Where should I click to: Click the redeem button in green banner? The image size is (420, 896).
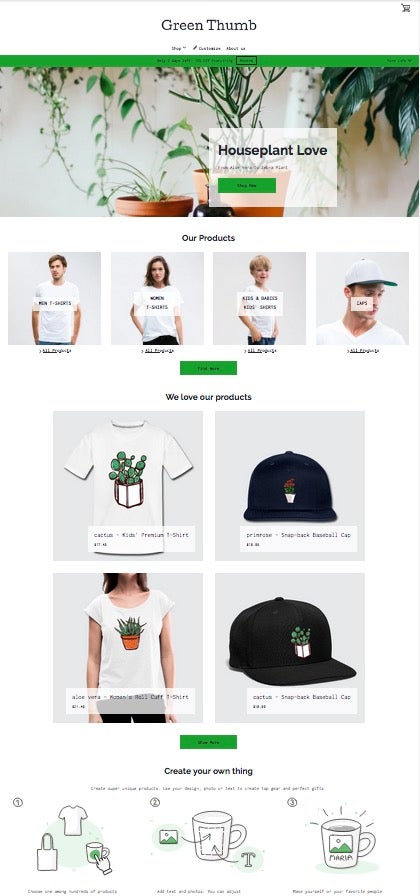(246, 61)
